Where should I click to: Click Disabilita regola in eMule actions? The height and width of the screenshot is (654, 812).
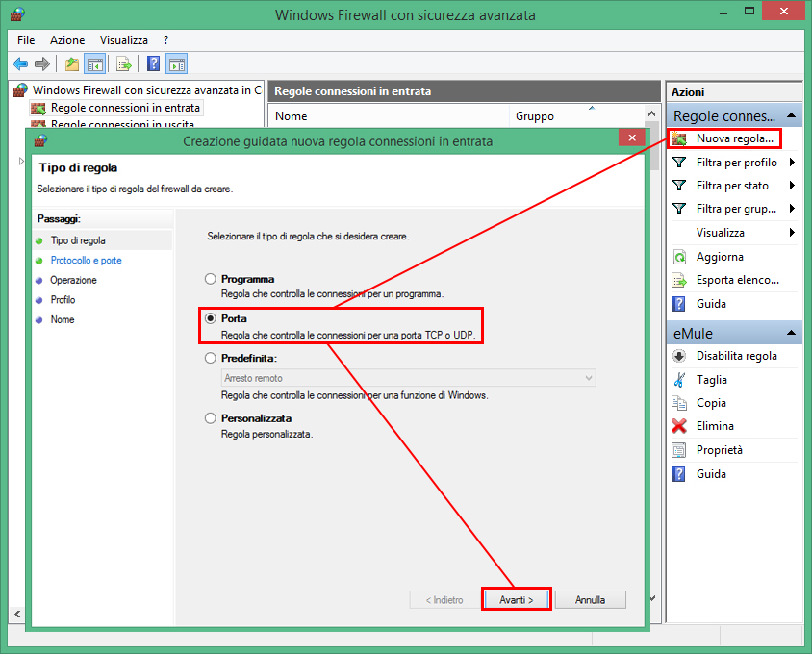(x=736, y=356)
